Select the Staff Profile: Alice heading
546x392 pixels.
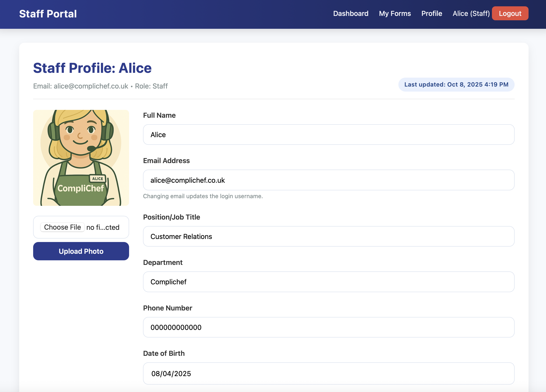pos(92,68)
